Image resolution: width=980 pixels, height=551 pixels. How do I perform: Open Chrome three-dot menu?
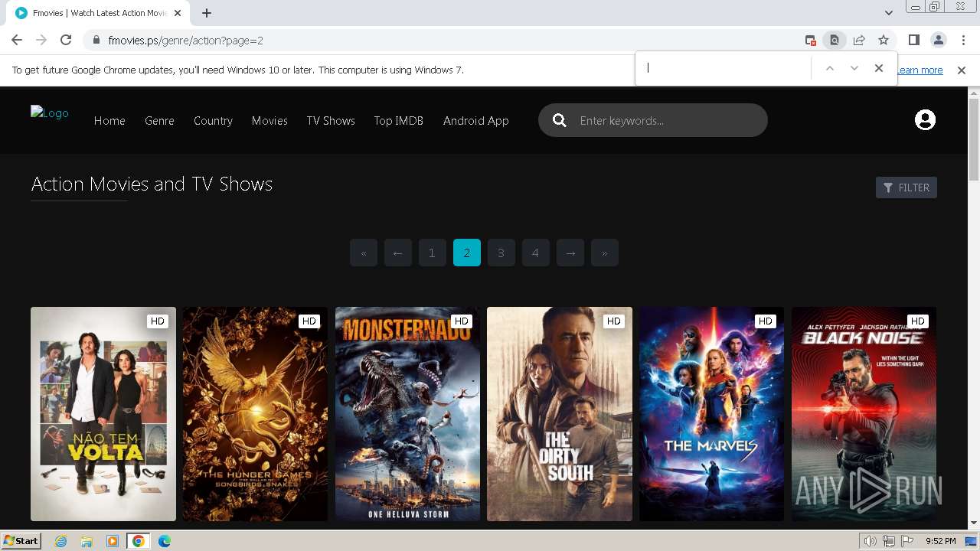[x=962, y=41]
